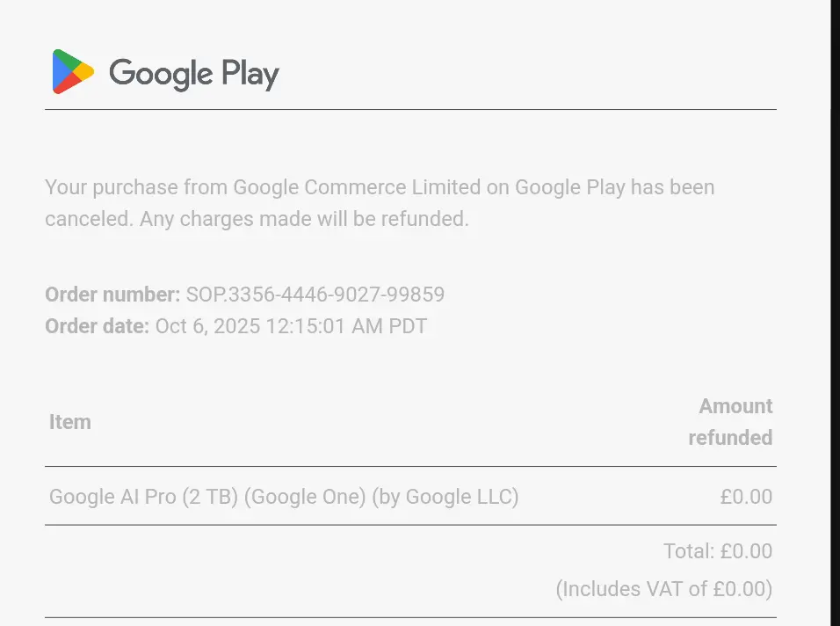Click the Google Play wordmark text

coord(194,74)
